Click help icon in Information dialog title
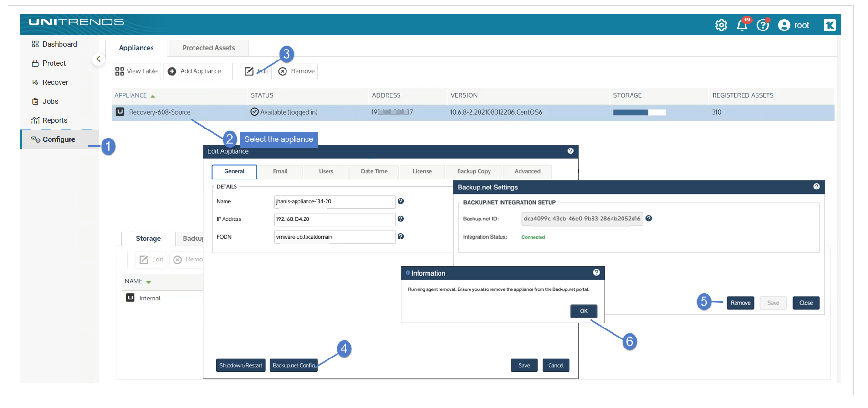 [596, 272]
